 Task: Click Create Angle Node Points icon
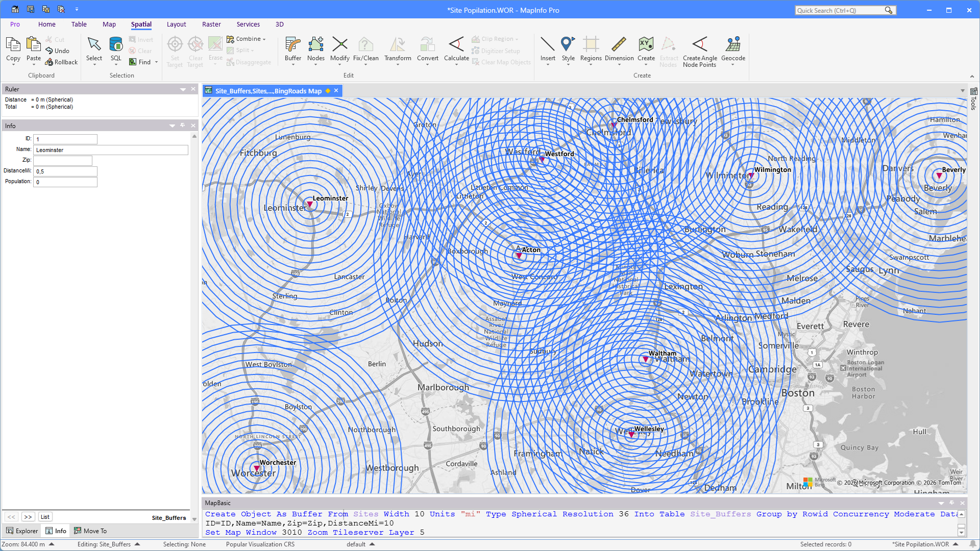click(699, 45)
